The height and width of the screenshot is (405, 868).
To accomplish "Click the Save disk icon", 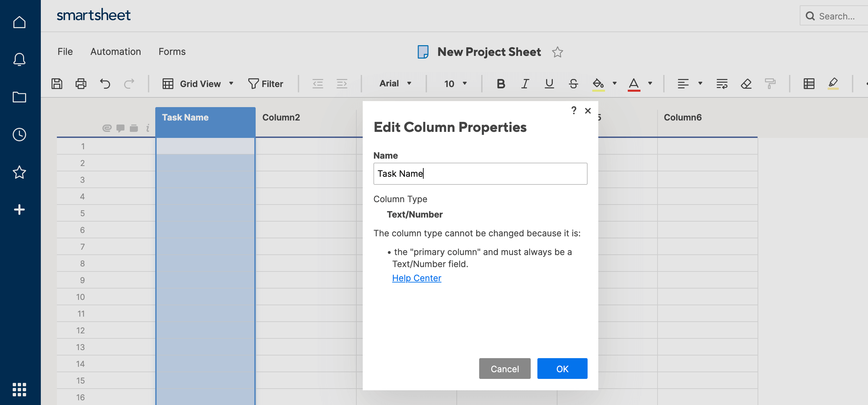I will [57, 84].
